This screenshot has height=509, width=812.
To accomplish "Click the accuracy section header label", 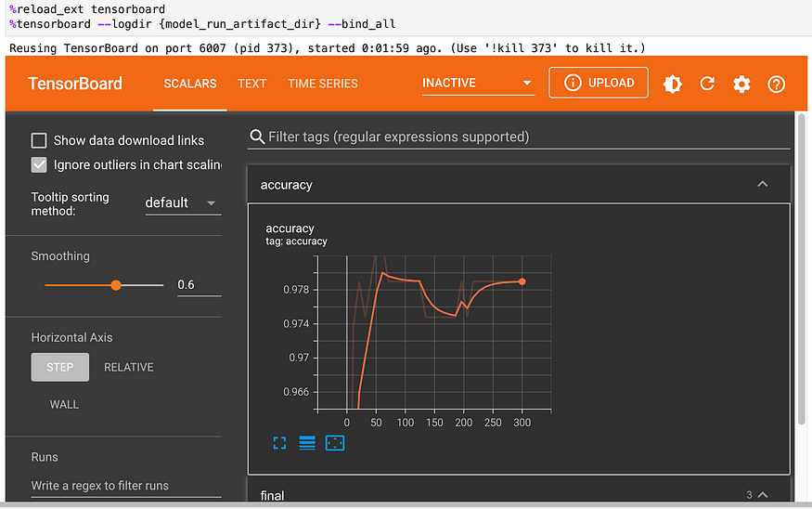I will click(287, 185).
